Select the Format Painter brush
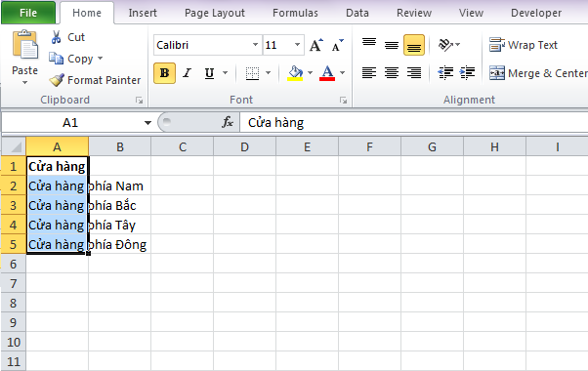Viewport: 588px width, 371px height. click(x=57, y=80)
